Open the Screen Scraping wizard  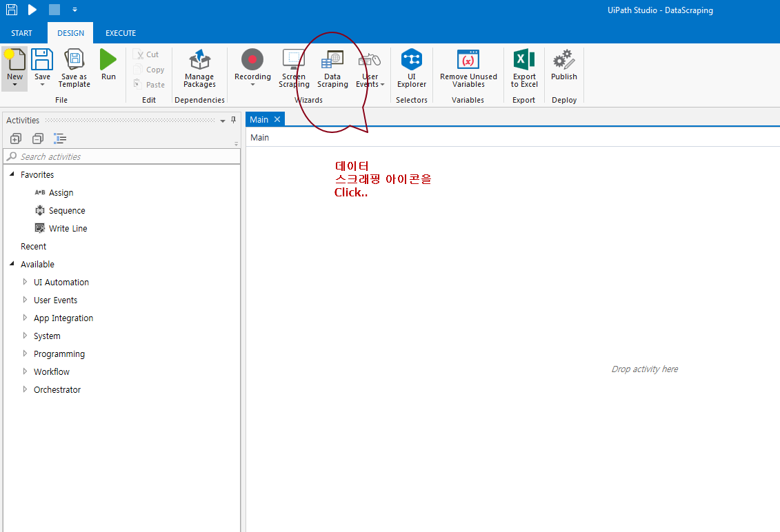294,69
